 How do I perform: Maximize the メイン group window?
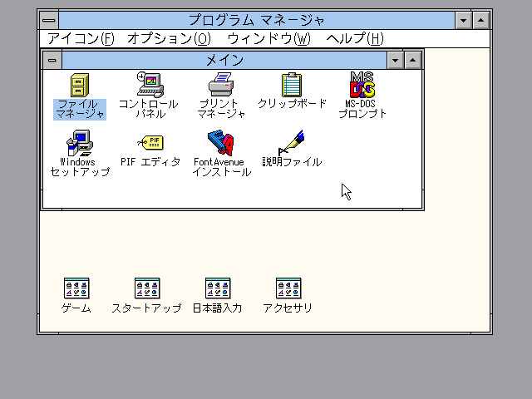413,61
